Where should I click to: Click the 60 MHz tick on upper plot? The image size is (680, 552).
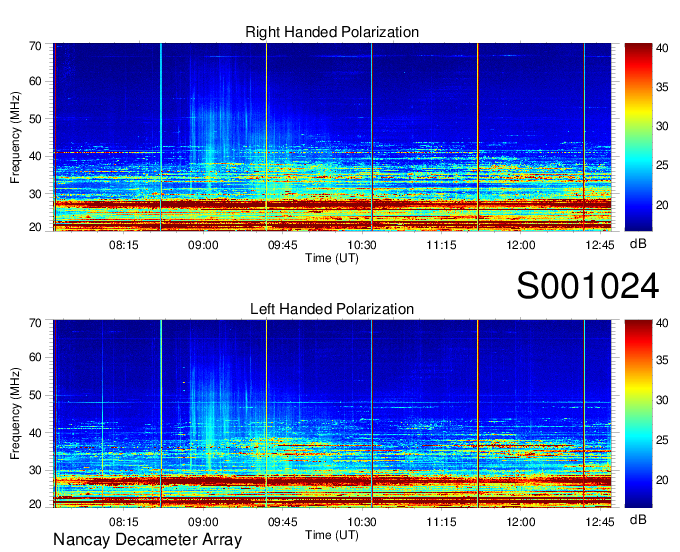pyautogui.click(x=35, y=82)
